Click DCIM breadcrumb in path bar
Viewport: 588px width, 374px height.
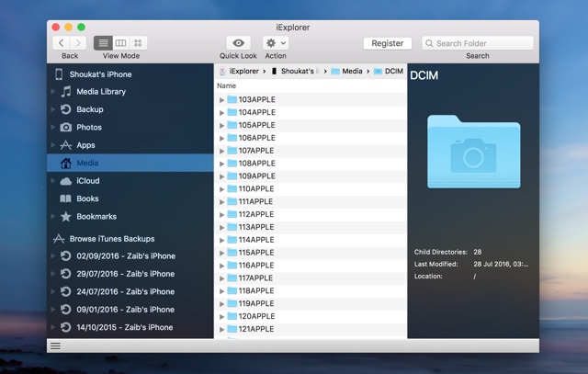tap(389, 71)
